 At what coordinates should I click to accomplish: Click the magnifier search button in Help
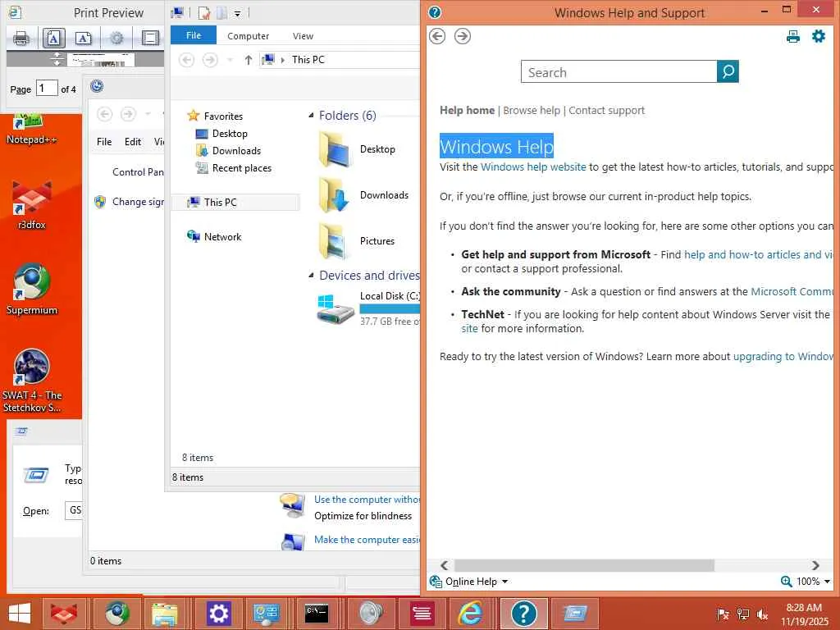pyautogui.click(x=728, y=71)
